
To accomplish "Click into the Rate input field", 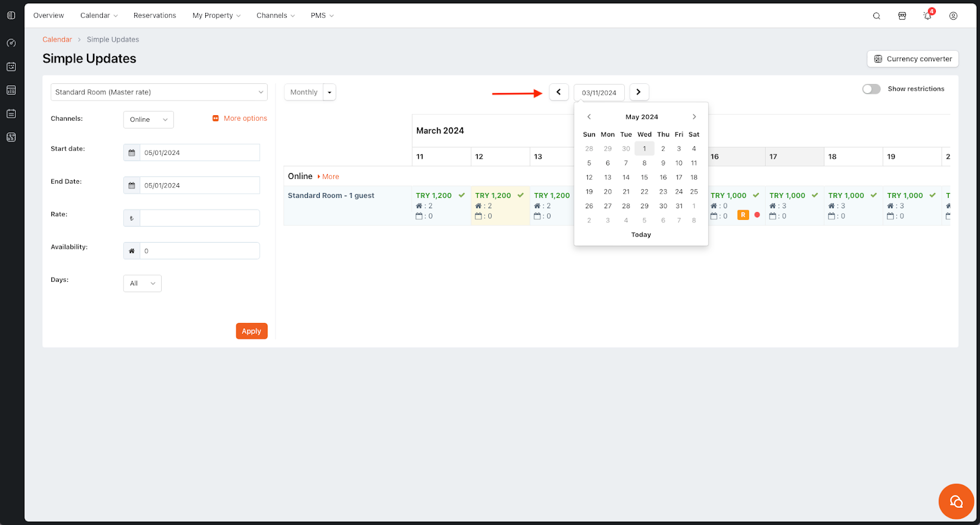I will tap(199, 218).
